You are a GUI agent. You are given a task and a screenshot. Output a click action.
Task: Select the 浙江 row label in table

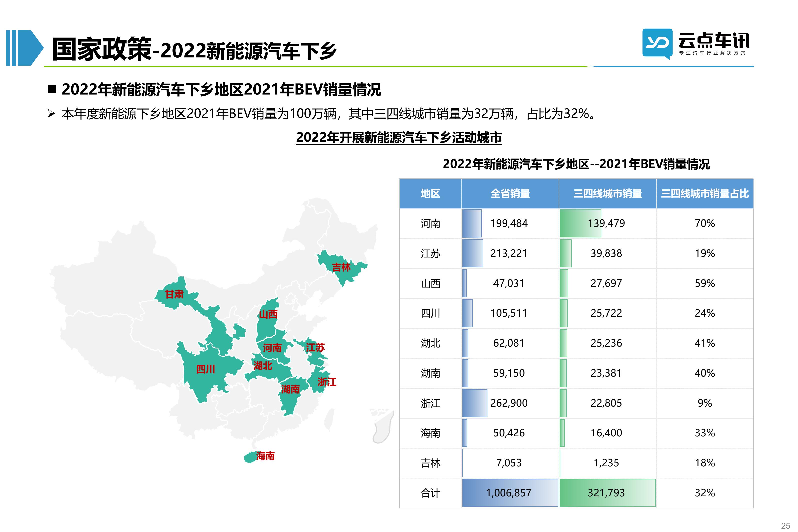point(430,403)
